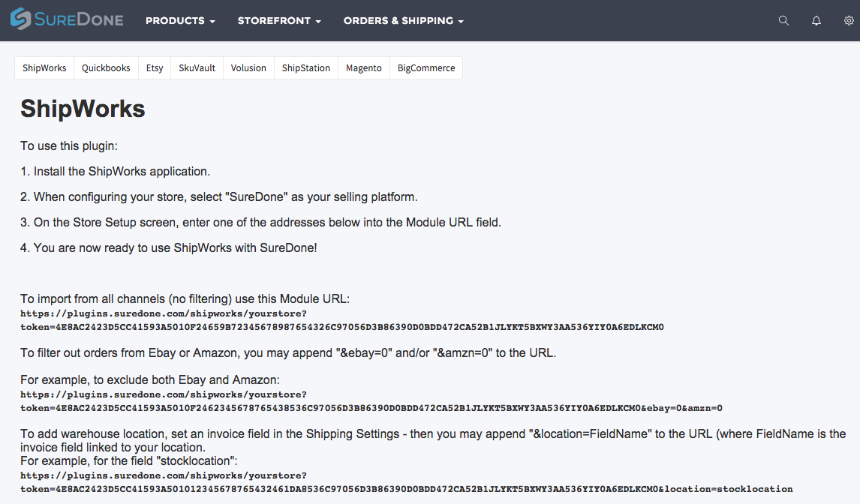The width and height of the screenshot is (860, 504).
Task: Click 'You are now ready to use ShipWorks' step
Action: click(168, 248)
